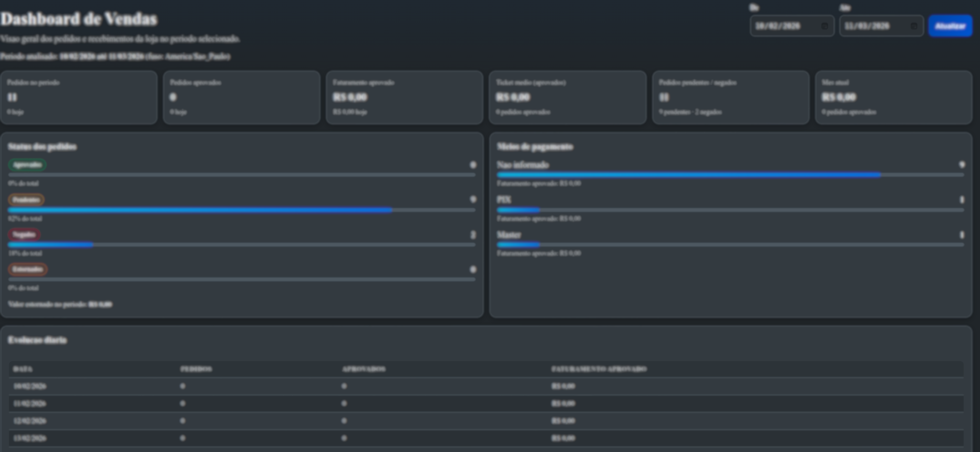Click the red Negados status badge
The height and width of the screenshot is (452, 980).
(24, 234)
